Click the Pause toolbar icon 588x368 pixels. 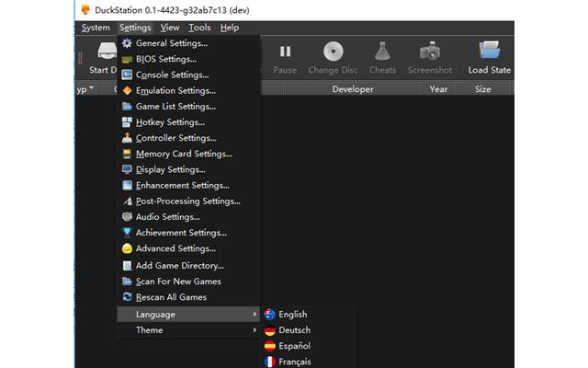coord(285,52)
